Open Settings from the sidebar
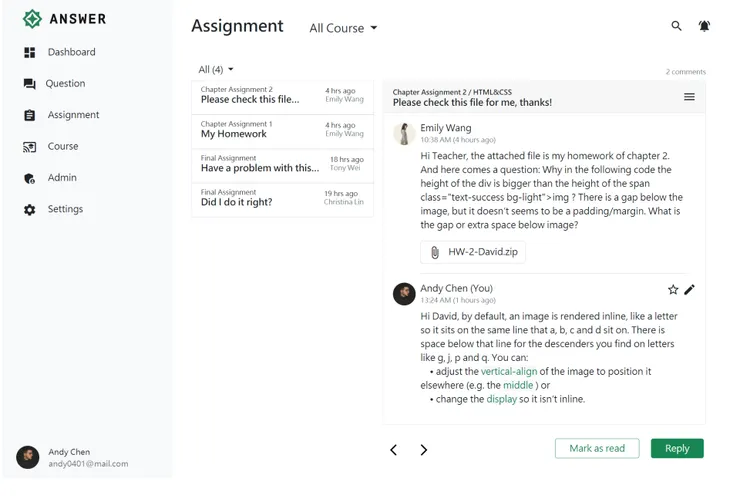Screen dimensions: 740x496 (65, 209)
